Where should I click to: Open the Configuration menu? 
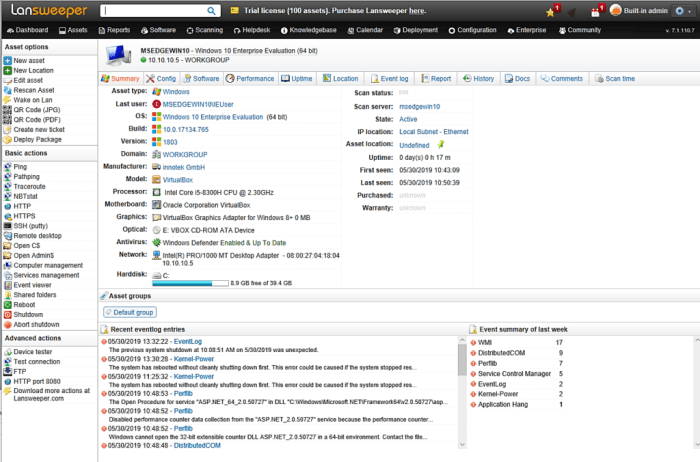472,30
